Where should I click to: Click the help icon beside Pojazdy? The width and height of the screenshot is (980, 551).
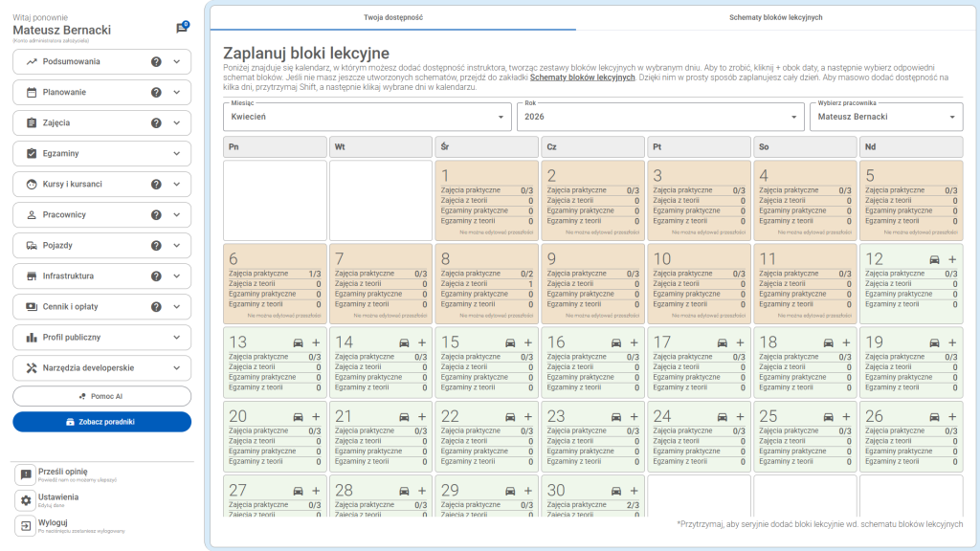click(x=156, y=246)
